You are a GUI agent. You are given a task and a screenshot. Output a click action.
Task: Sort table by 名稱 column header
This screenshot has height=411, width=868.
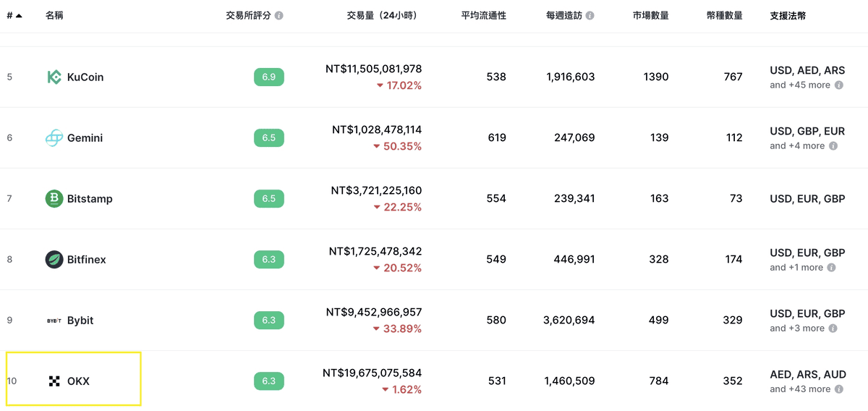[x=54, y=15]
